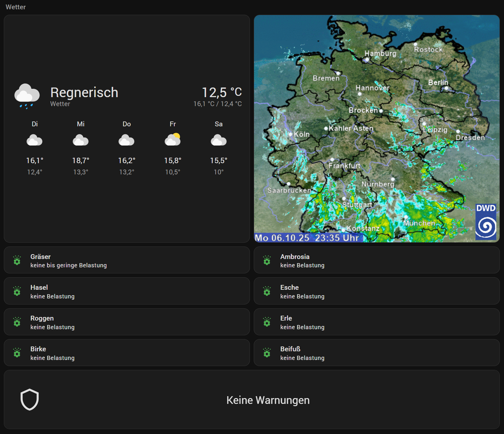The width and height of the screenshot is (504, 434).
Task: Click the Beifuß pollen flower icon
Action: point(267,353)
